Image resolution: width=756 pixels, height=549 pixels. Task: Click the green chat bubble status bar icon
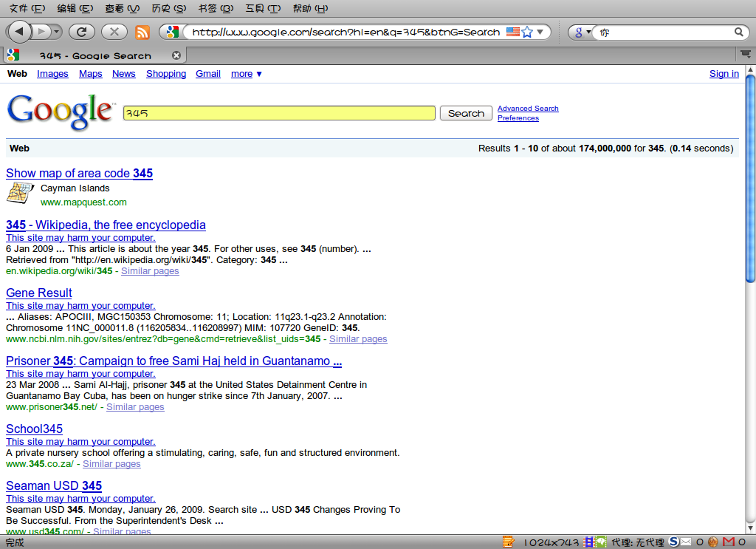[601, 542]
